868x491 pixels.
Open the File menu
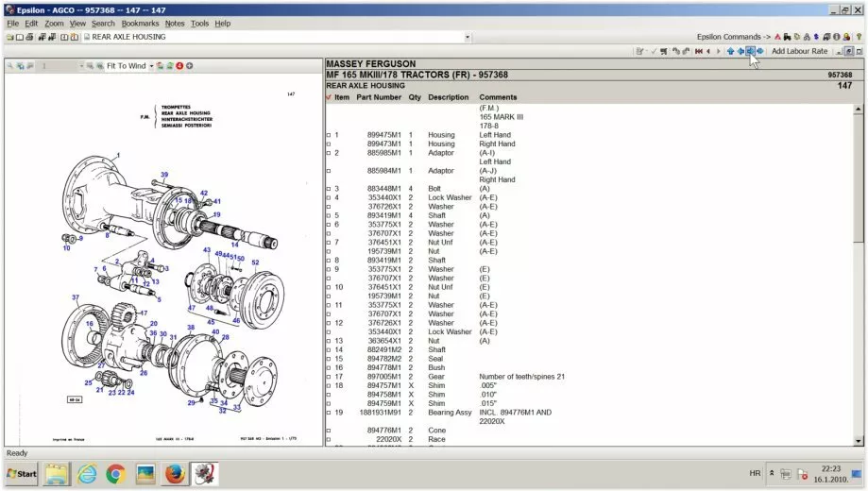click(12, 24)
